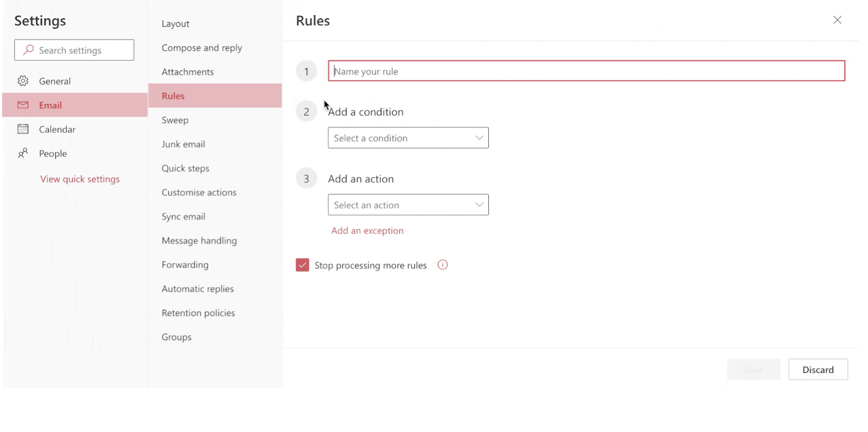Uncheck Stop processing more rules
The height and width of the screenshot is (432, 868).
tap(302, 265)
